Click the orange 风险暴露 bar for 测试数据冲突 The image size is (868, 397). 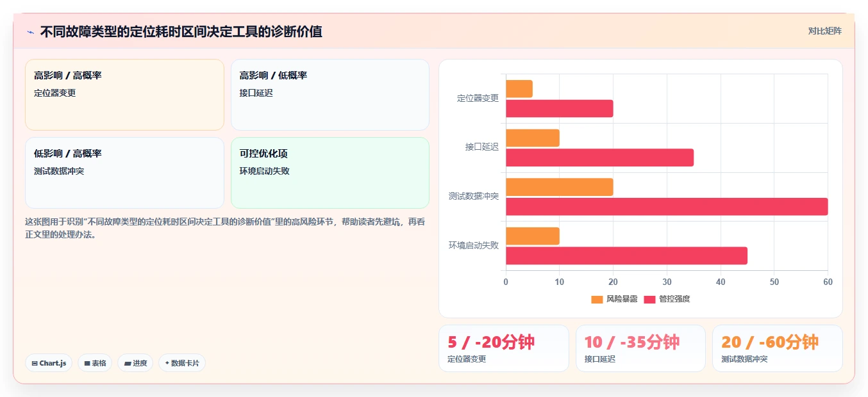560,187
